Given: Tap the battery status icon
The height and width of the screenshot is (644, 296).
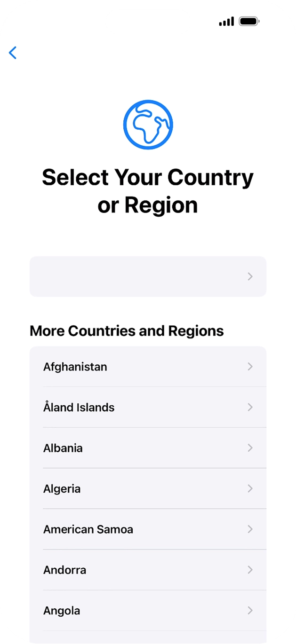Looking at the screenshot, I should pos(248,21).
